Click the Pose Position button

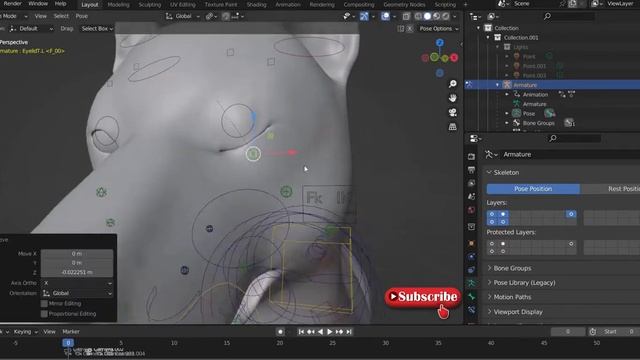coord(533,189)
